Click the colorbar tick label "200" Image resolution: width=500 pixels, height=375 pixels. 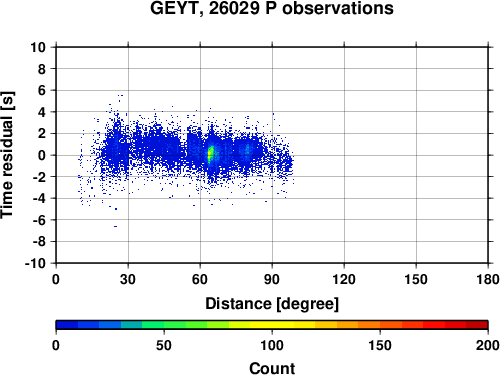tap(488, 345)
